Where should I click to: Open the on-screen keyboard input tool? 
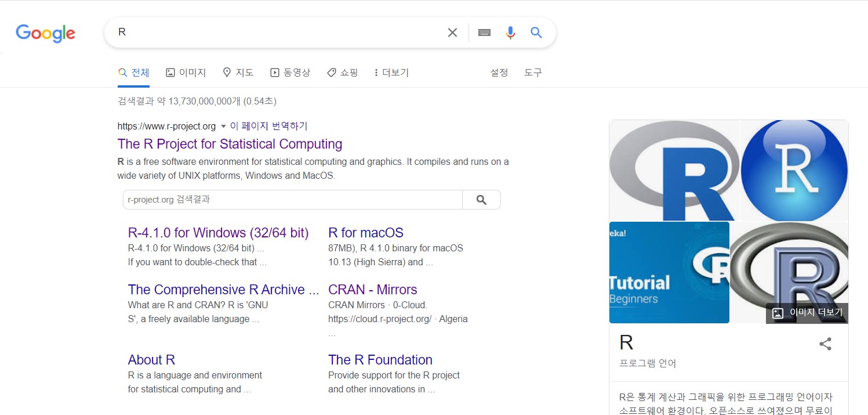(x=484, y=33)
